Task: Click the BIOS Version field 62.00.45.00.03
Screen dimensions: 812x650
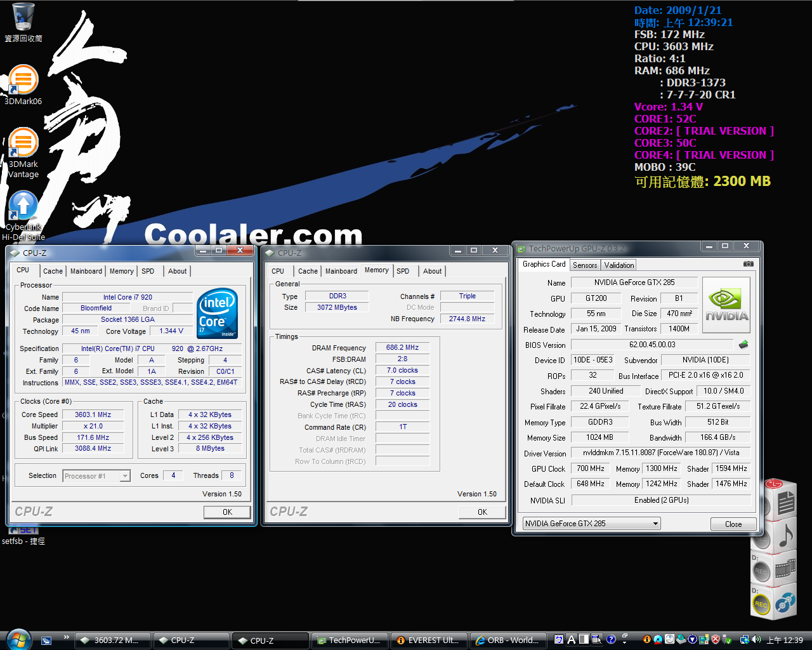Action: click(652, 345)
